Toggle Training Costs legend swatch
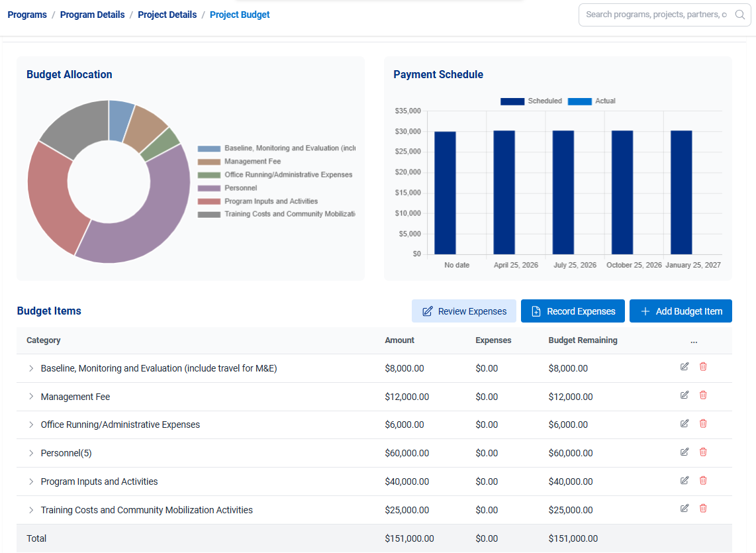This screenshot has width=756, height=553. (x=209, y=215)
